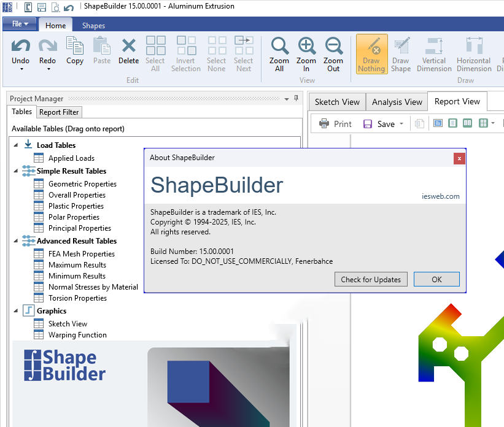Pin the Project Manager panel
The image size is (504, 427).
[x=296, y=98]
